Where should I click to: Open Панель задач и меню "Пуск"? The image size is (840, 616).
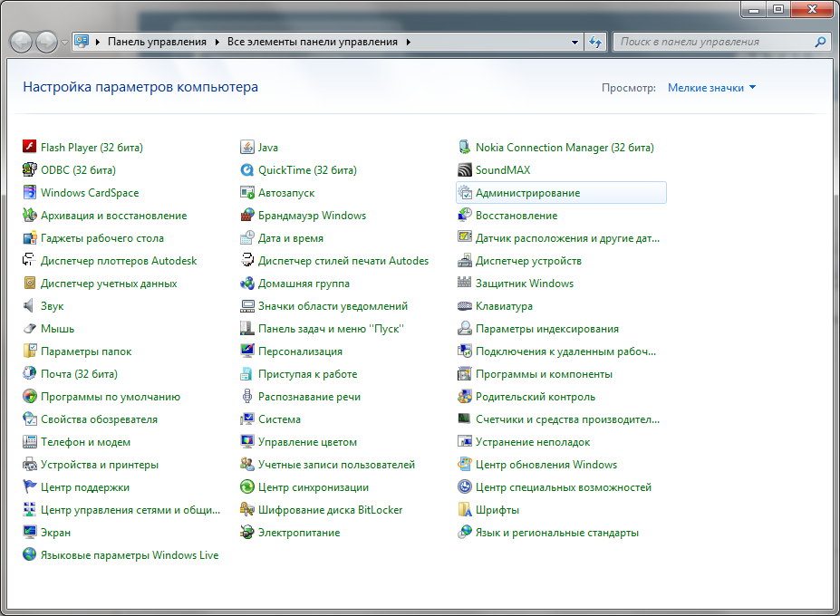[331, 329]
